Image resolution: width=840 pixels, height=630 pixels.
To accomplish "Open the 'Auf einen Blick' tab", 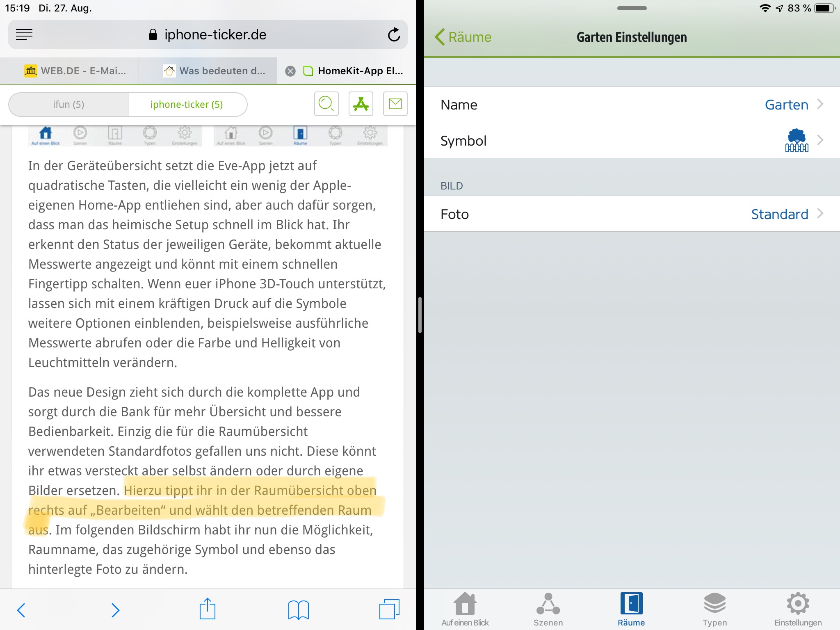I will [x=465, y=609].
